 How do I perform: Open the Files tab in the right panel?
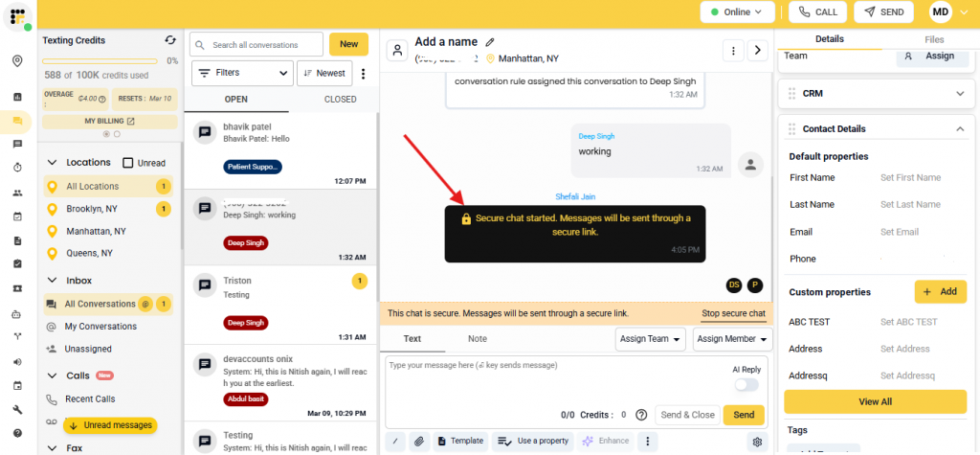pyautogui.click(x=934, y=39)
